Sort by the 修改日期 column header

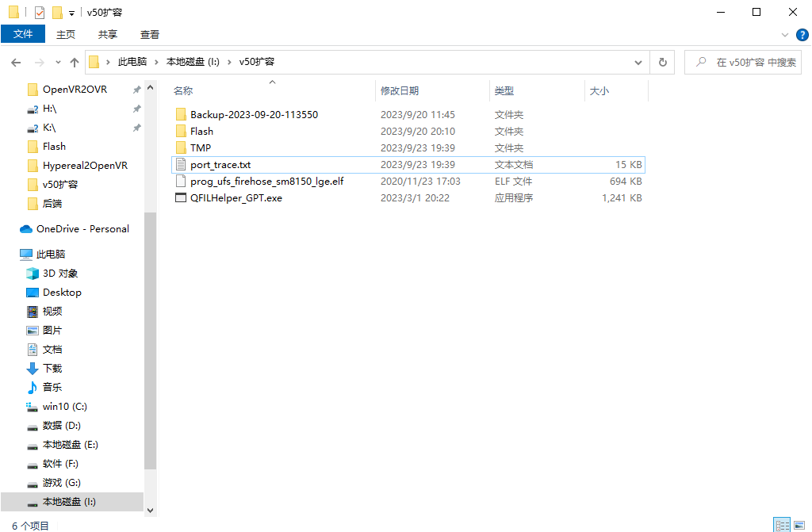[x=400, y=91]
